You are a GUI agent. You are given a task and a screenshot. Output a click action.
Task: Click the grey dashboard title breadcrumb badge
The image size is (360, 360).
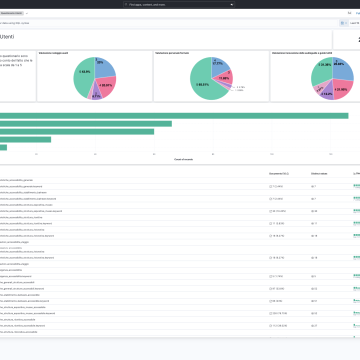(x=12, y=13)
